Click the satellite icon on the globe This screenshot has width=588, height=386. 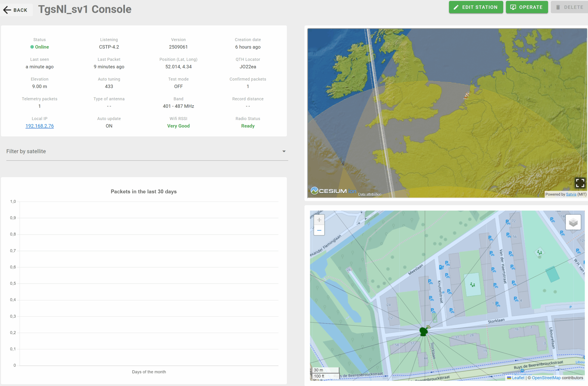tap(467, 95)
